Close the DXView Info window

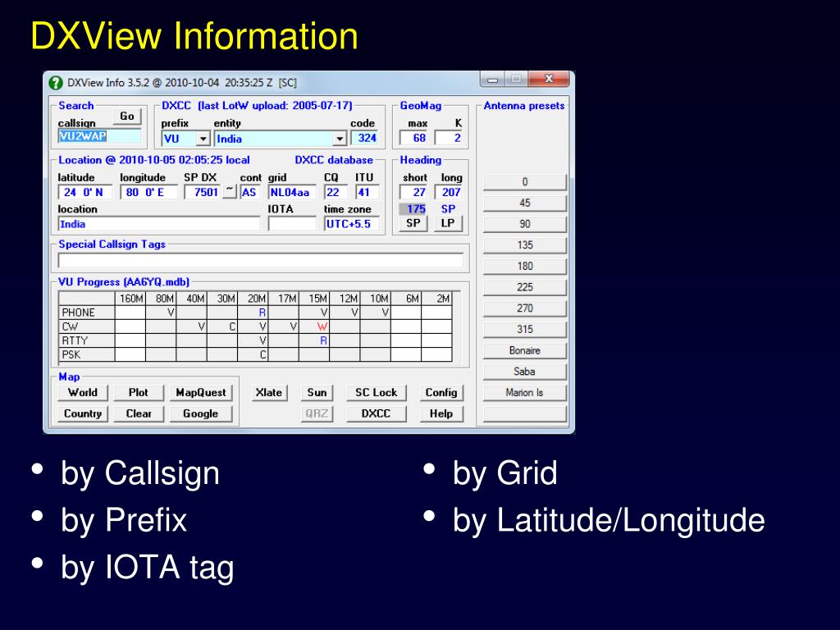549,80
